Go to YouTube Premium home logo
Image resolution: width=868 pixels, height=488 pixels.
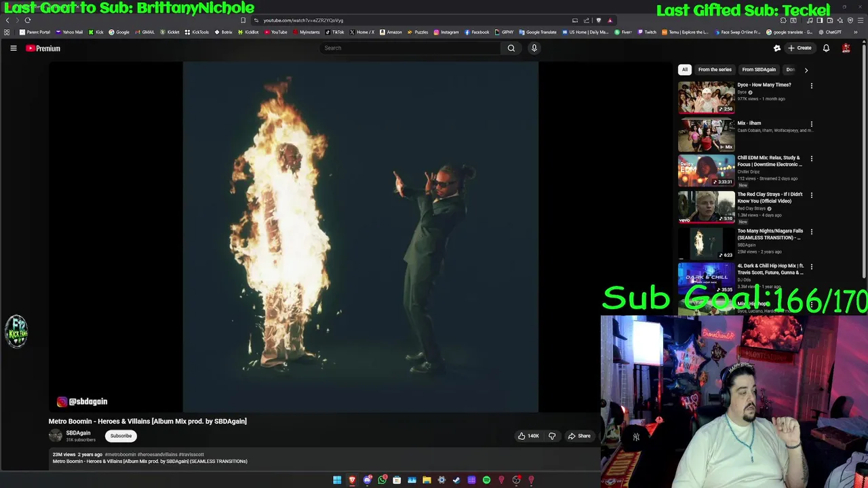[x=43, y=48]
